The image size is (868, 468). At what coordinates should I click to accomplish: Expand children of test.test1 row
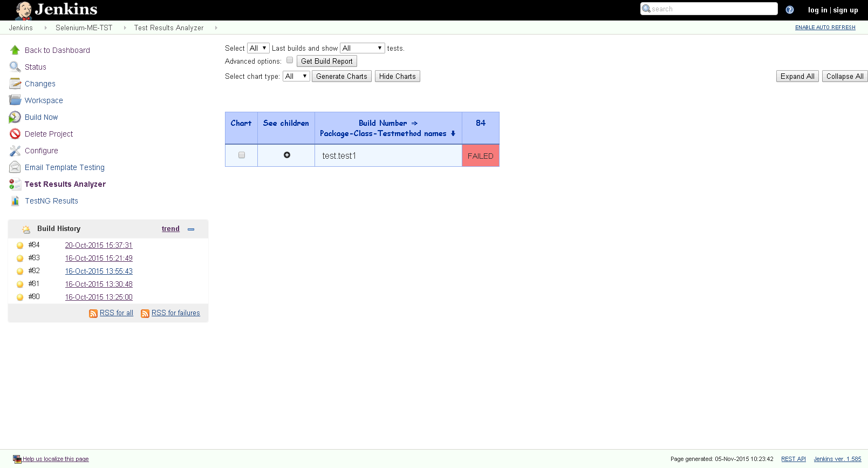coord(287,155)
